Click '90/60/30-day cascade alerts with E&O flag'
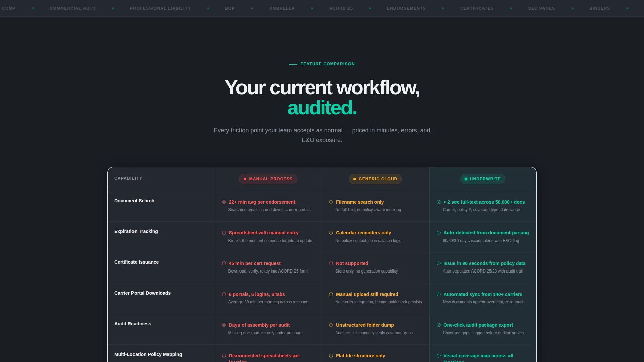 [x=481, y=241]
